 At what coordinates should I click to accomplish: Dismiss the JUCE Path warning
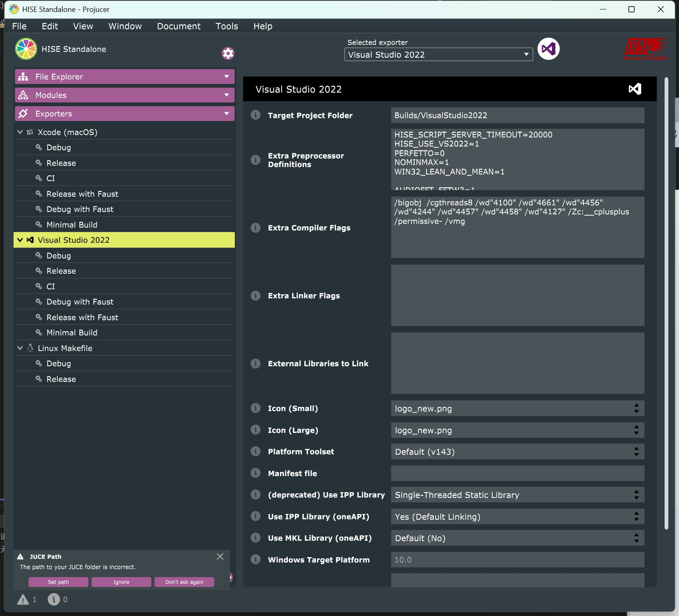(220, 556)
